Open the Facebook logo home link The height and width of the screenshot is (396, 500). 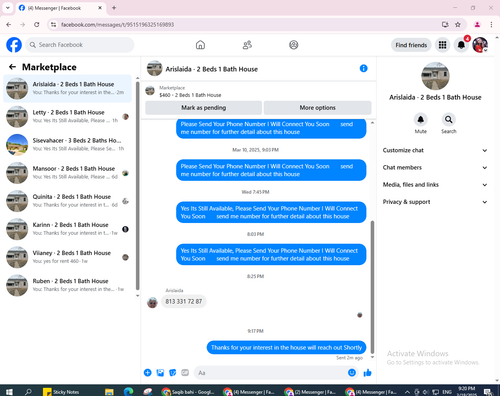(14, 45)
